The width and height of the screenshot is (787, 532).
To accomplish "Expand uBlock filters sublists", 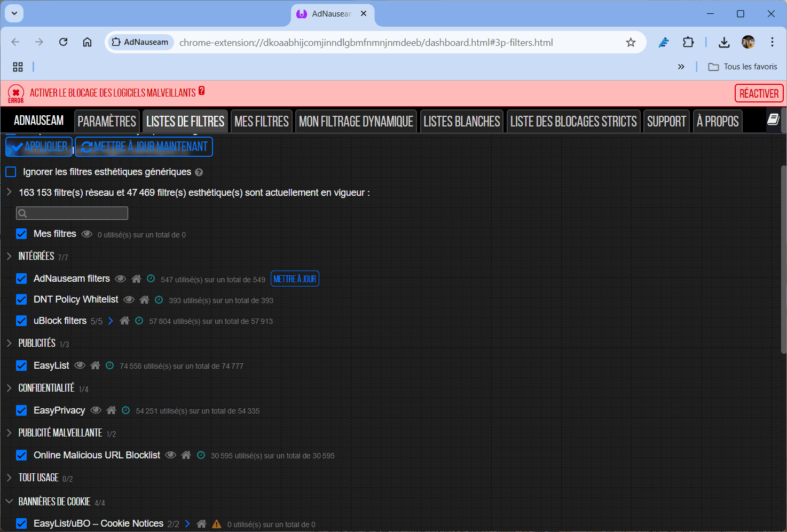I will 111,321.
